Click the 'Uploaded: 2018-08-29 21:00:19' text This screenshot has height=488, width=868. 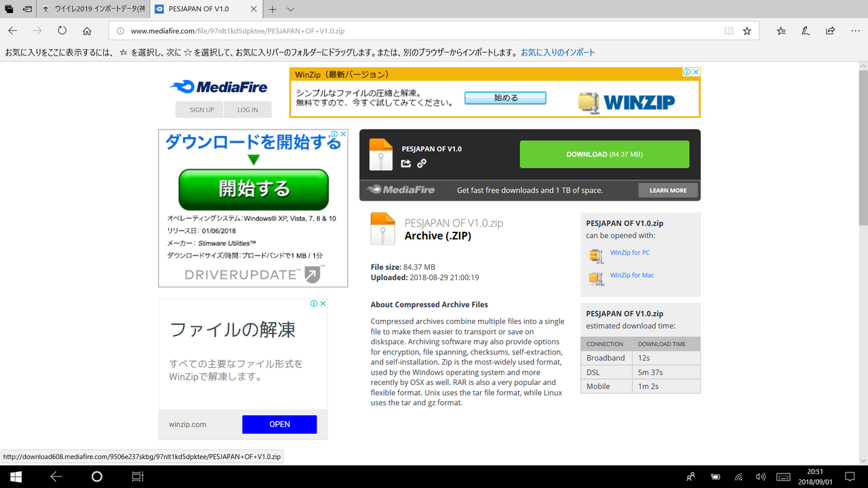point(425,277)
